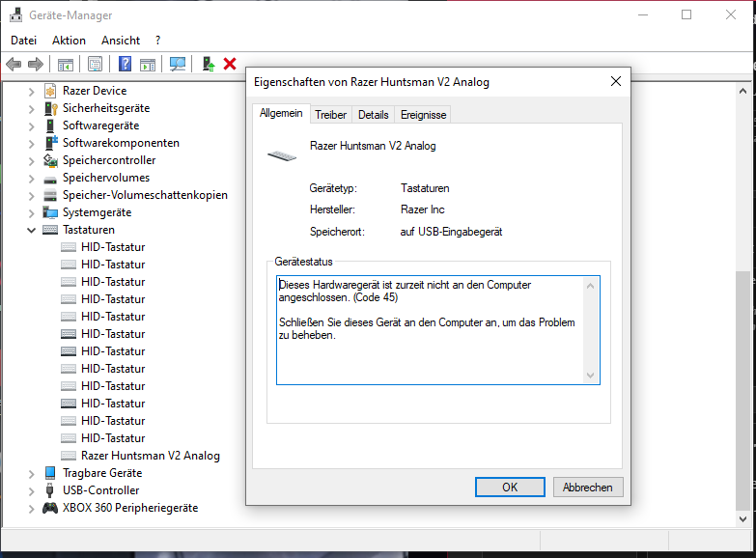
Task: Expand the Softwarekomponenten node
Action: click(31, 143)
